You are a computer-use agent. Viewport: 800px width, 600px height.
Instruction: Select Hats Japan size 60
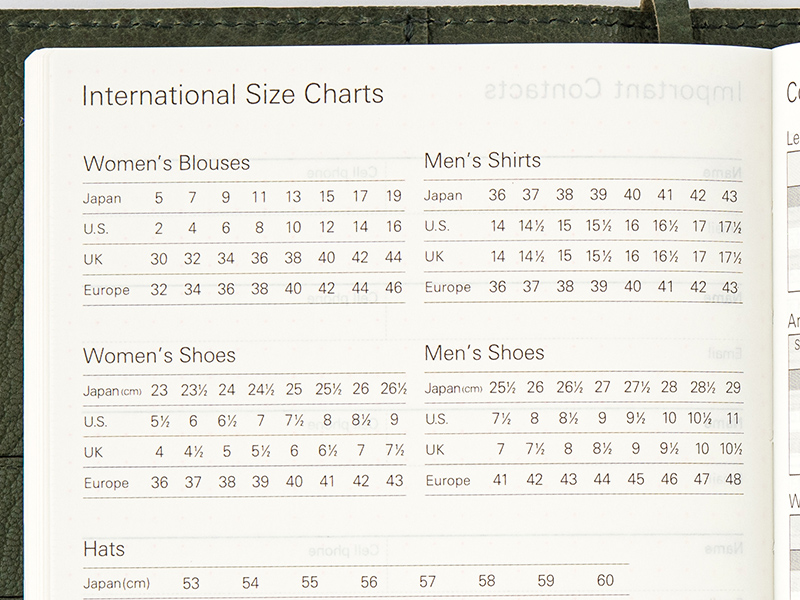click(x=605, y=581)
